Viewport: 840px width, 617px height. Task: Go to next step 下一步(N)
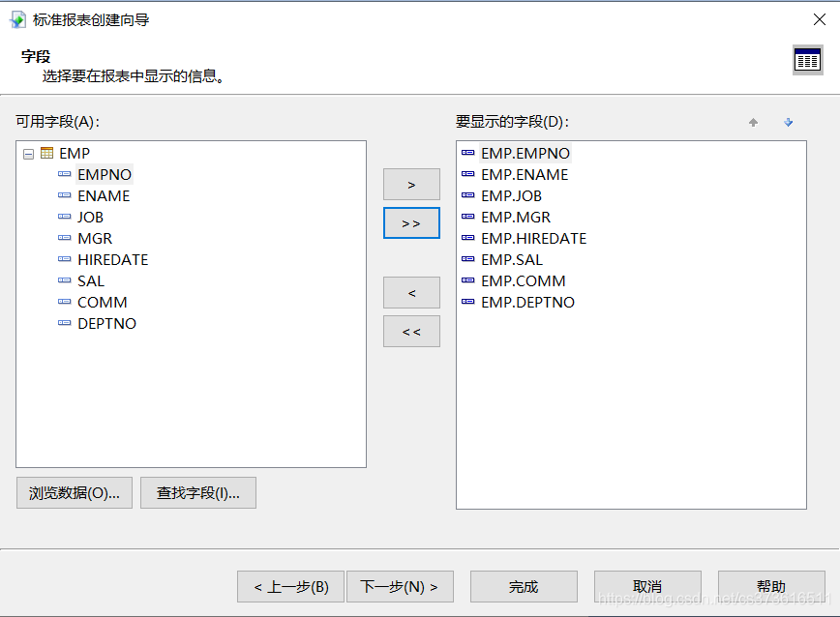[400, 586]
